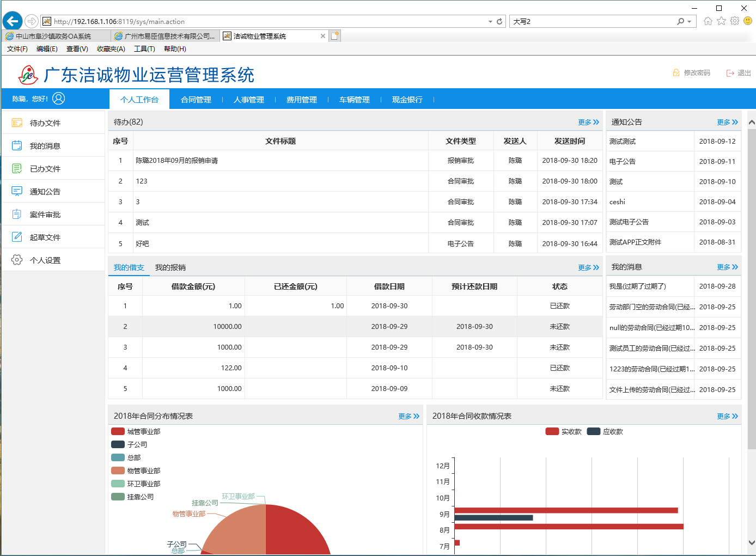
Task: Click the company logo icon
Action: tap(28, 75)
